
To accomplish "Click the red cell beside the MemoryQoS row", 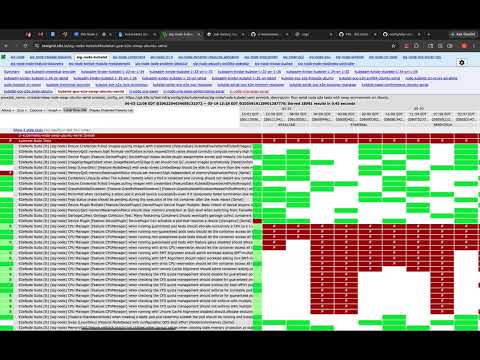I will tap(7, 173).
